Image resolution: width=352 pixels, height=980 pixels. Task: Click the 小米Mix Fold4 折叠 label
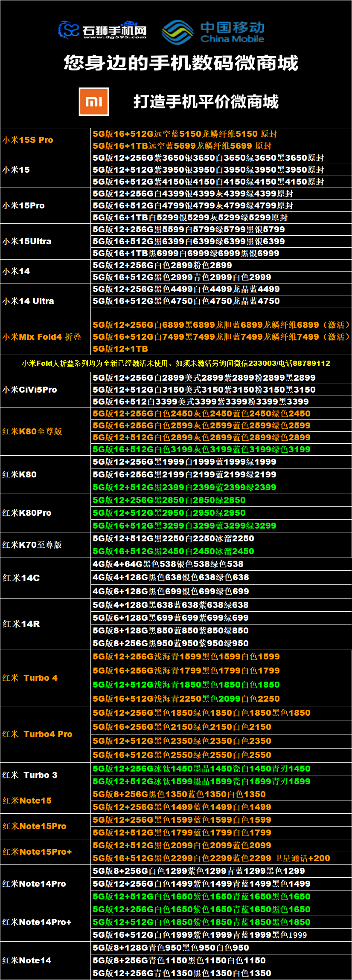point(42,337)
